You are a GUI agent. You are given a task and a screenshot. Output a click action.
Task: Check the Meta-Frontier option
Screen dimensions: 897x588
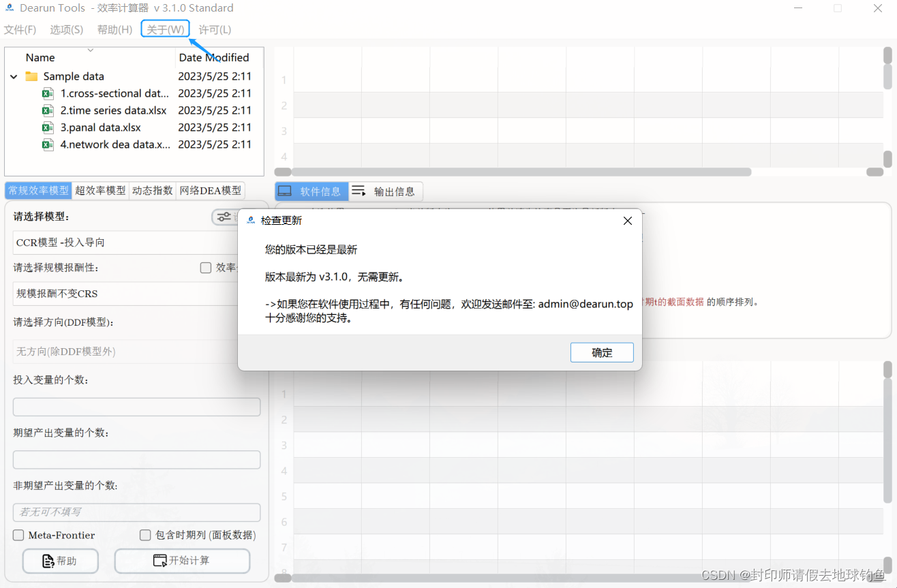[18, 535]
